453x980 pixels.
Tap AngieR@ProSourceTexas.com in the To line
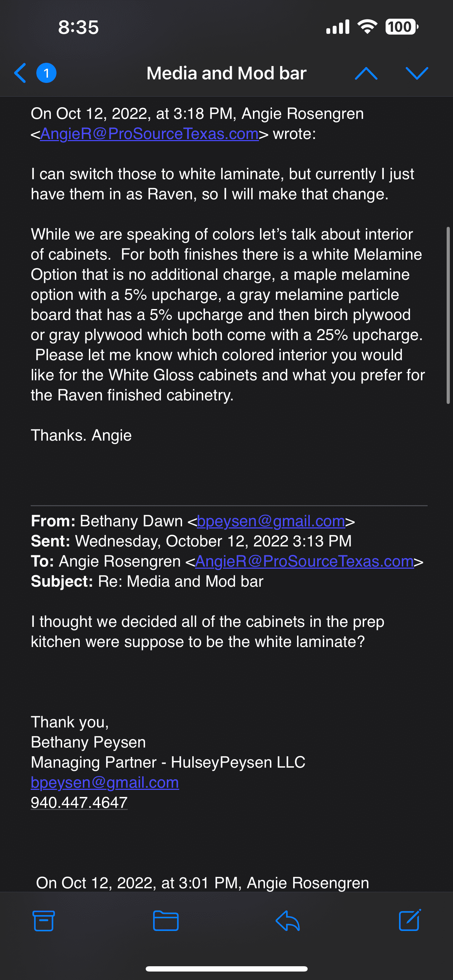304,562
